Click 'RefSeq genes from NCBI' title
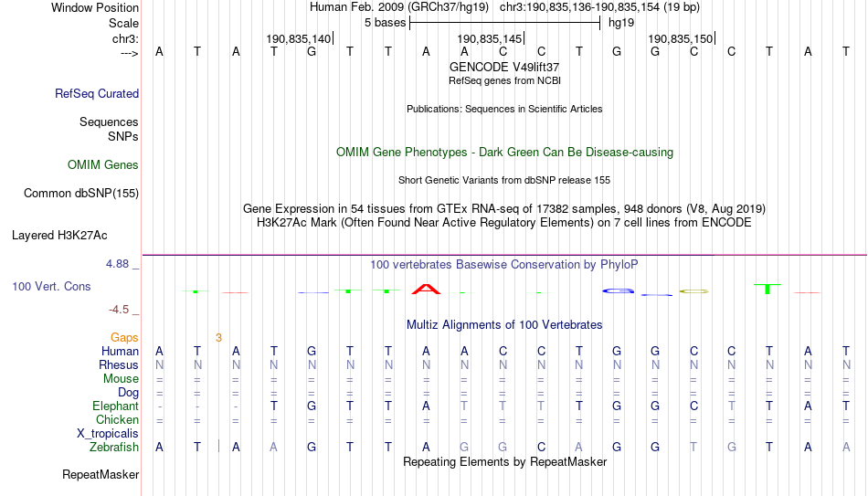The height and width of the screenshot is (496, 868). [504, 80]
